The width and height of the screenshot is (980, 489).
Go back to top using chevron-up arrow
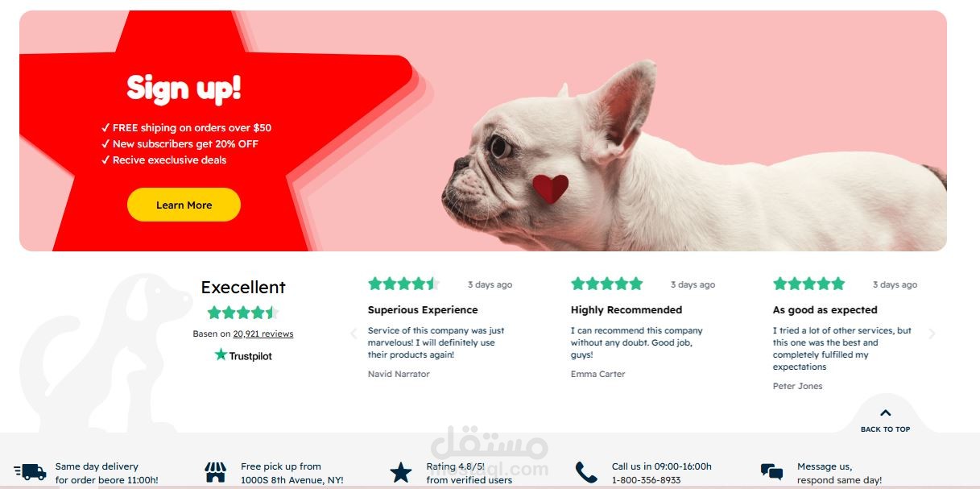click(x=886, y=413)
